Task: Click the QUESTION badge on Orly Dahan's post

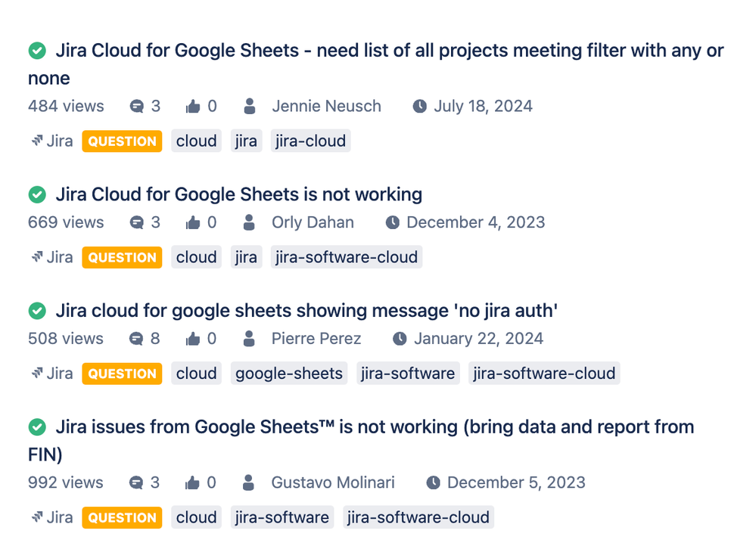Action: [122, 257]
